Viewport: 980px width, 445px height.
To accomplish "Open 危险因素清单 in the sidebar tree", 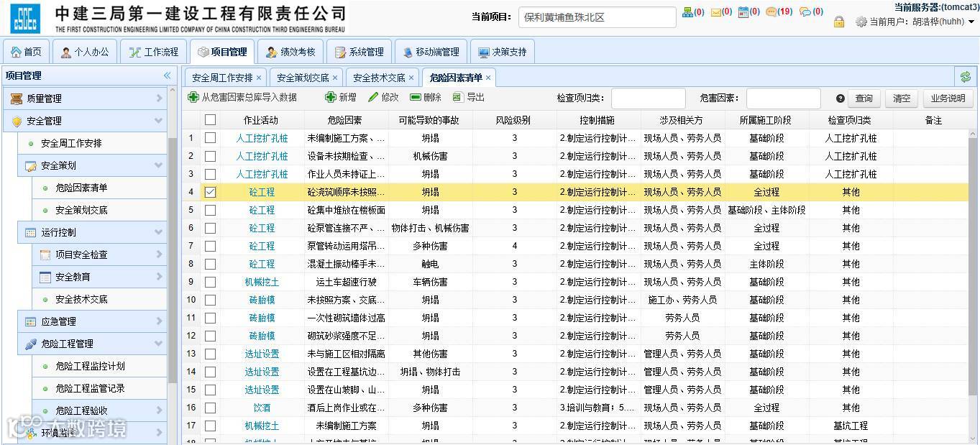I will click(81, 188).
